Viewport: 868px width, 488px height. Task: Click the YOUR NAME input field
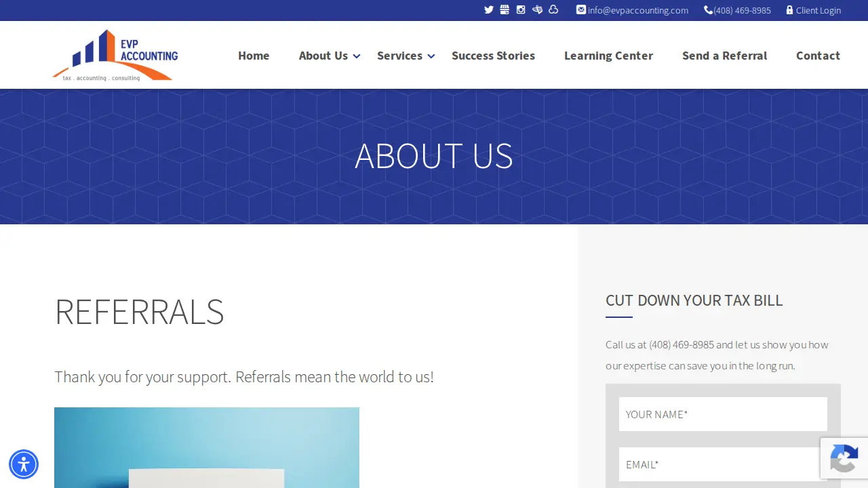pos(723,414)
